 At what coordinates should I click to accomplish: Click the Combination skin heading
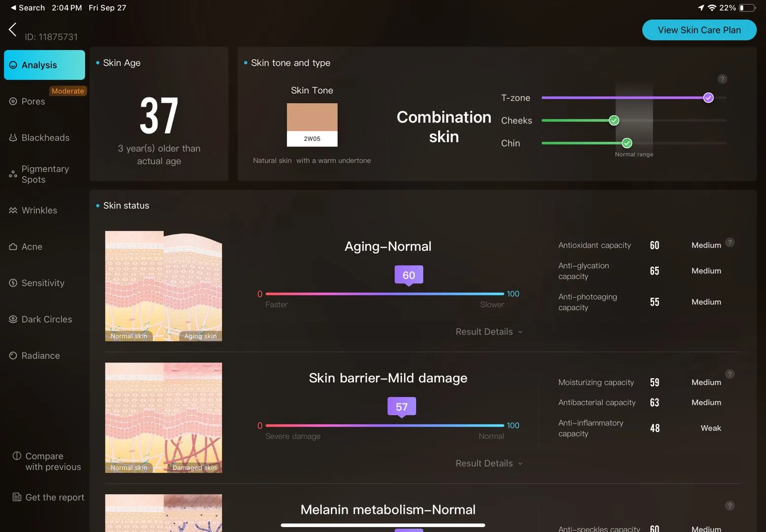(x=444, y=127)
